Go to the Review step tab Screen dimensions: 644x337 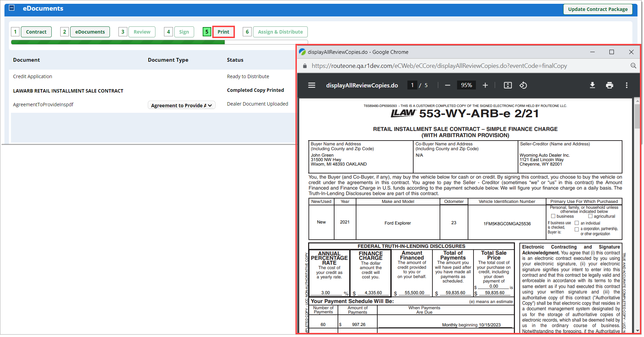(142, 32)
